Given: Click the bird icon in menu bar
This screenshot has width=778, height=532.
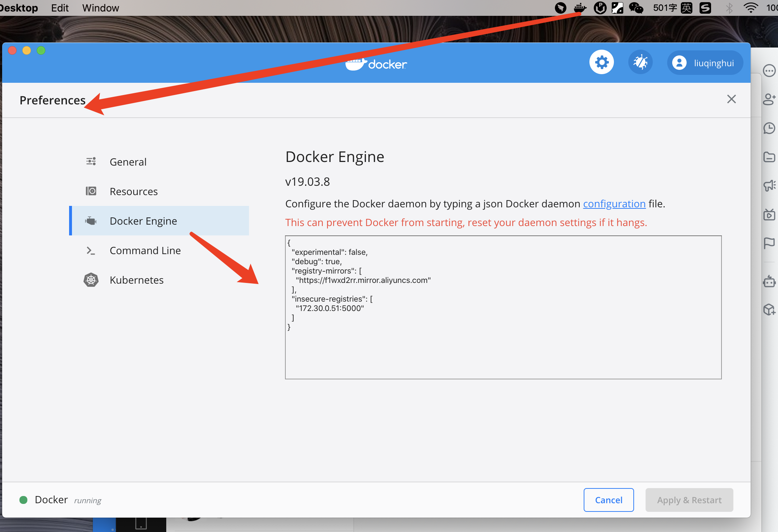Looking at the screenshot, I should coord(560,8).
